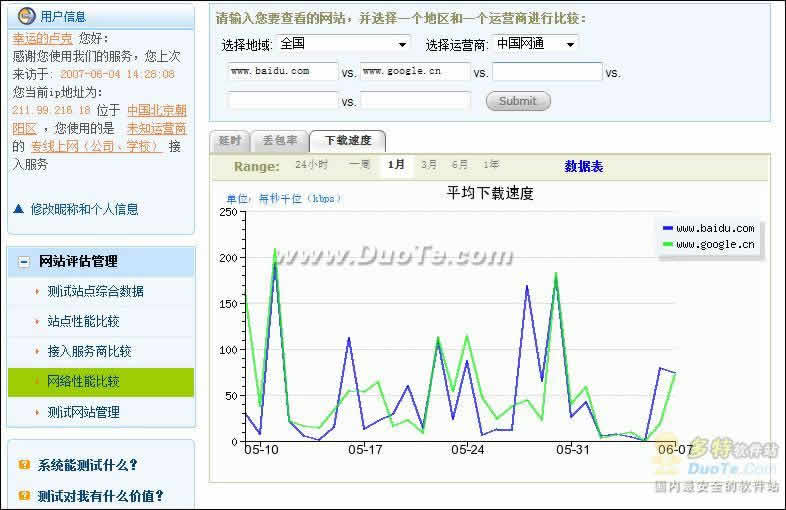Image resolution: width=786 pixels, height=510 pixels.
Task: Click the user info globe icon
Action: tap(26, 16)
